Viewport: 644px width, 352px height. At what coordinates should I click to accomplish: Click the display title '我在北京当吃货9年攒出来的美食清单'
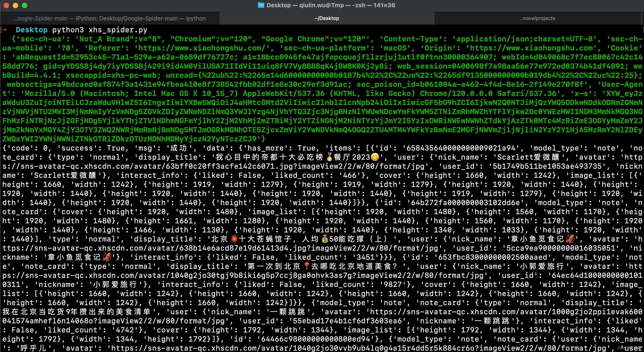[76, 312]
